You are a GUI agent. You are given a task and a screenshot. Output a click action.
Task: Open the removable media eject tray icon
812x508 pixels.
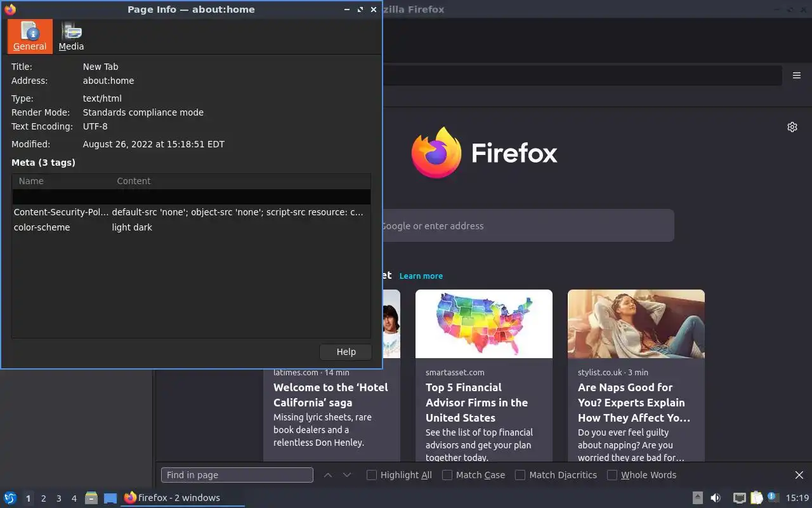[x=697, y=498]
